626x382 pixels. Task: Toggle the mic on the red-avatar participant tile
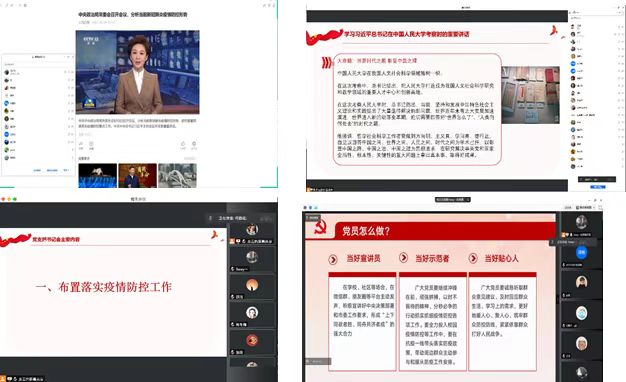point(233,352)
